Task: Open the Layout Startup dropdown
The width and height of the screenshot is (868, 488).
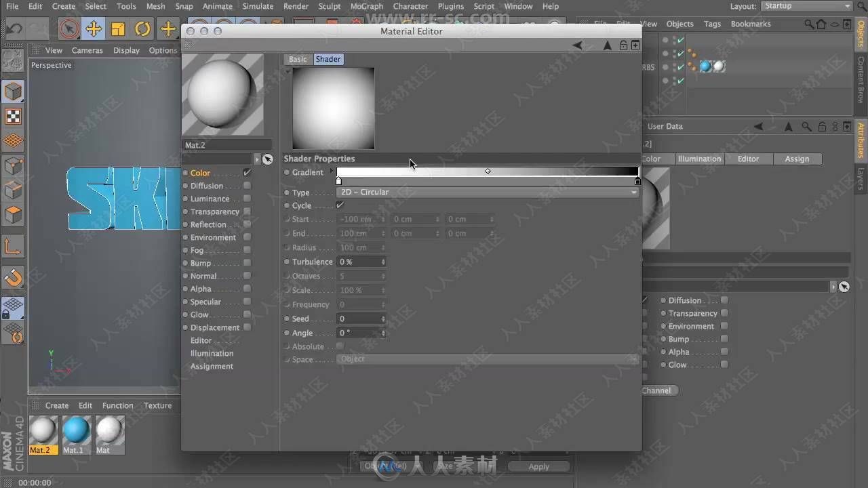Action: [x=806, y=6]
